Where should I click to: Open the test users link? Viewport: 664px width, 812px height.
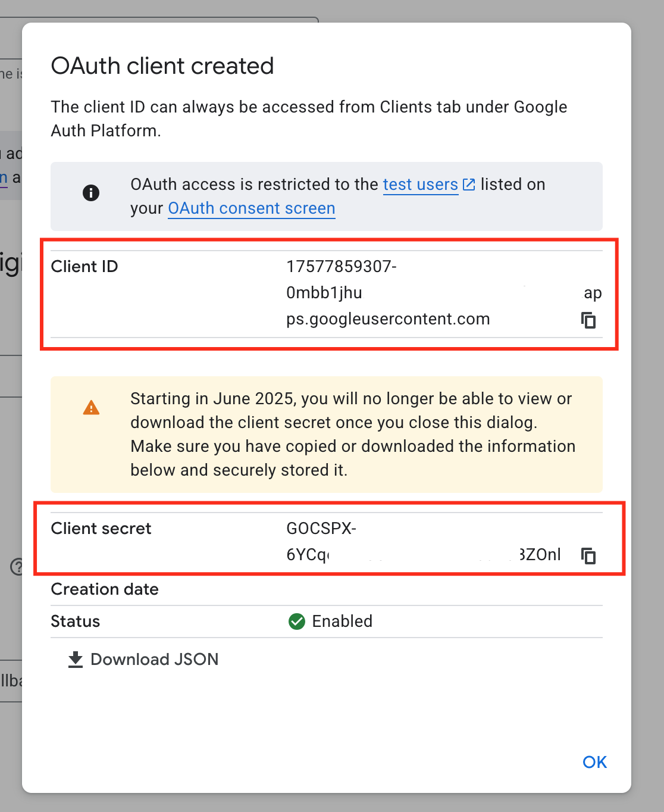pyautogui.click(x=420, y=185)
